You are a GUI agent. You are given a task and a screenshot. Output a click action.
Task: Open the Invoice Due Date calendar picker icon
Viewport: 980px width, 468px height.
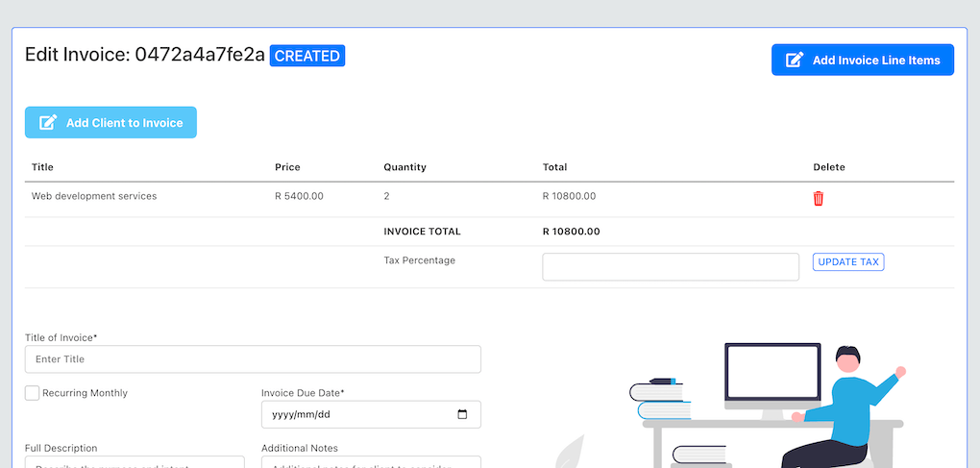tap(462, 414)
